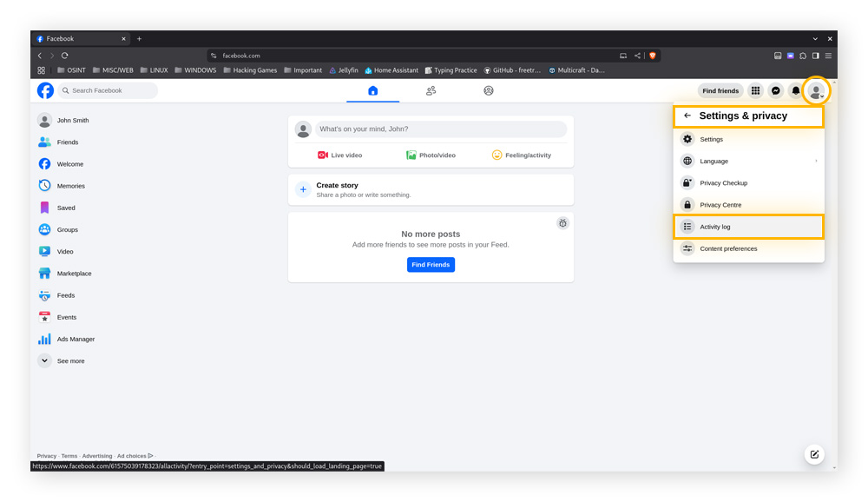
Task: Open the Groups tab icon in top bar
Action: [488, 90]
